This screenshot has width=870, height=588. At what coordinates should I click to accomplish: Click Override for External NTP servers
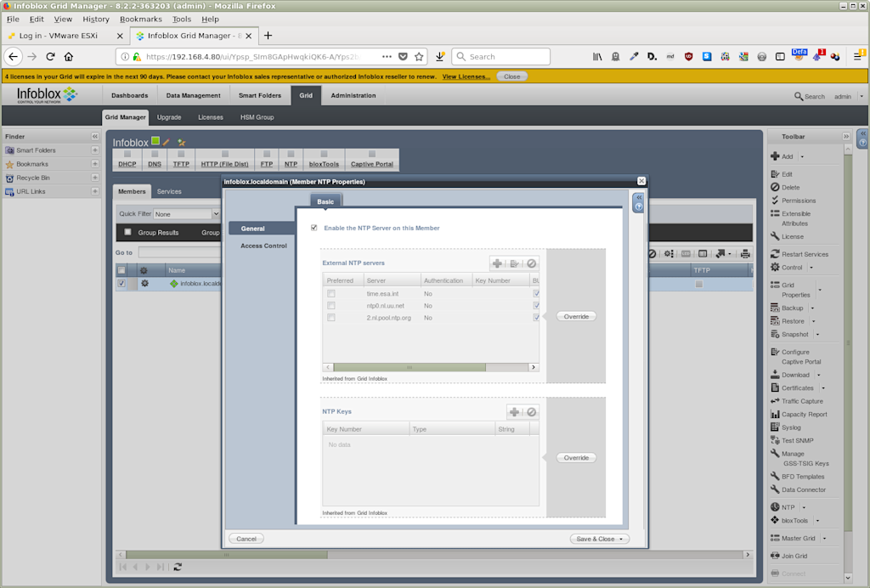577,316
